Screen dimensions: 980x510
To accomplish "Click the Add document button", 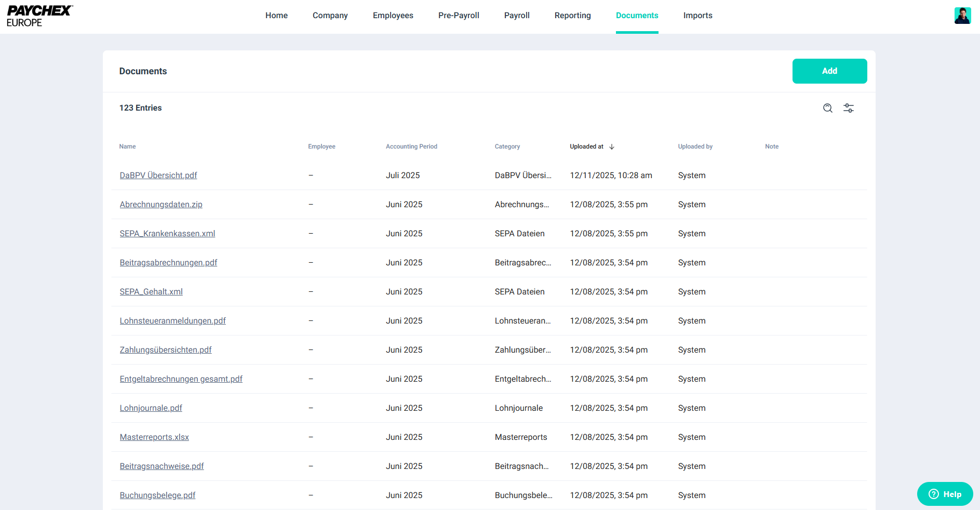I will (x=829, y=71).
